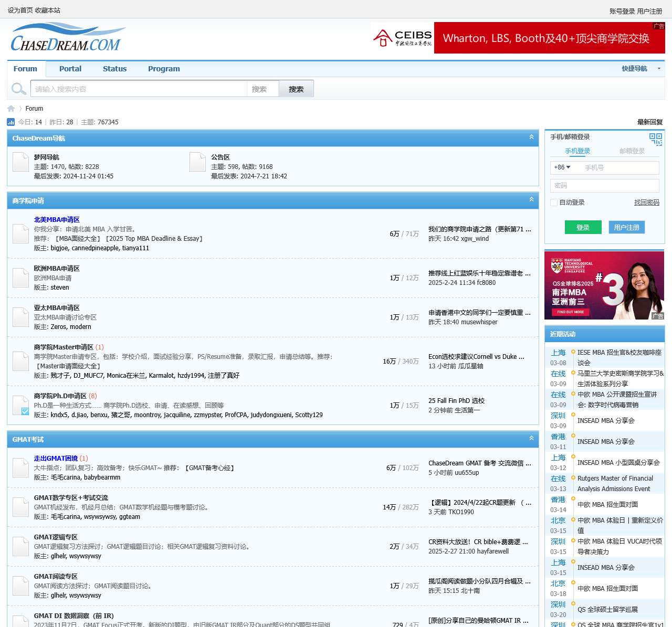Open the 欧洲MBA申请区 forum link
The height and width of the screenshot is (627, 672).
(x=57, y=269)
